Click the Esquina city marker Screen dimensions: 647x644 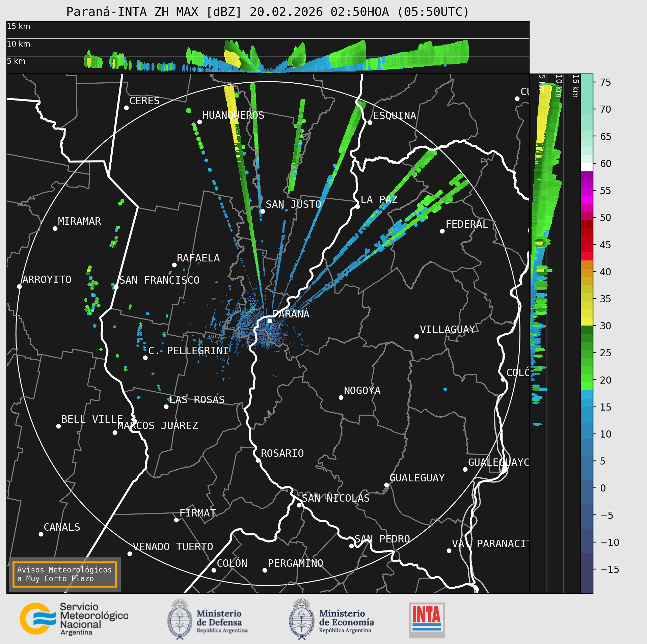tap(370, 122)
